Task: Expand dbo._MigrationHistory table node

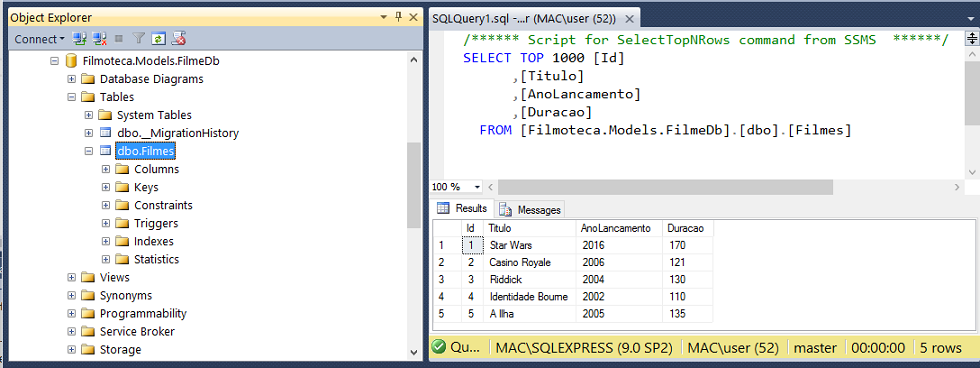Action: (x=88, y=133)
